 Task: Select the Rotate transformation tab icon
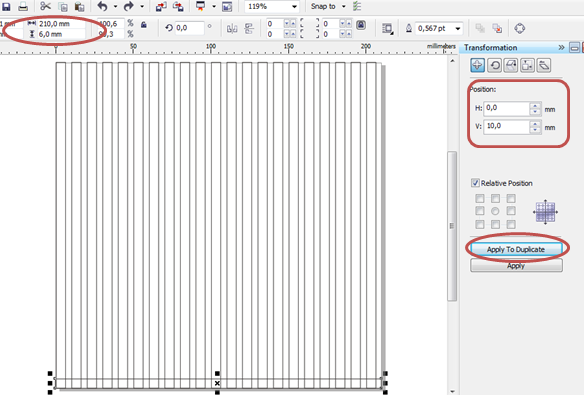click(494, 65)
